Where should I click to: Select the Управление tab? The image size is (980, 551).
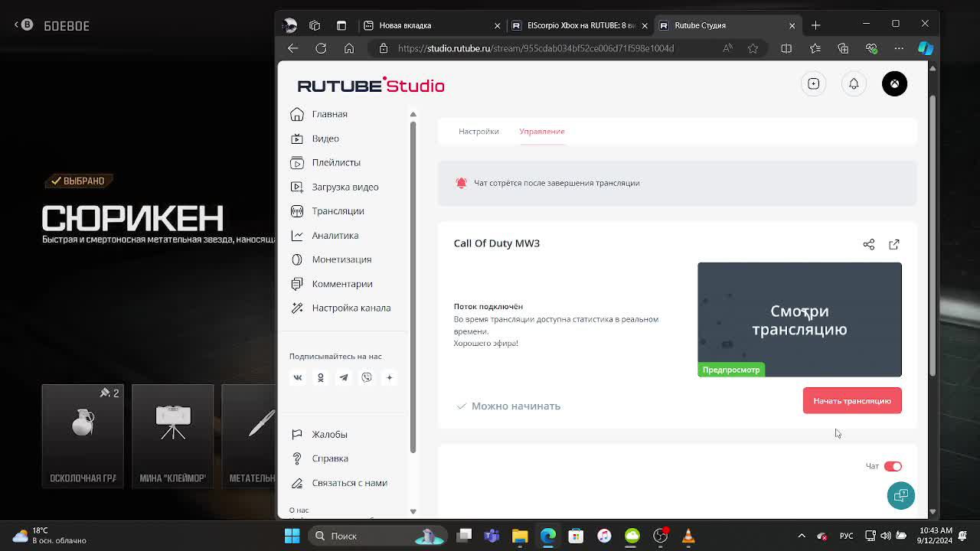(542, 132)
